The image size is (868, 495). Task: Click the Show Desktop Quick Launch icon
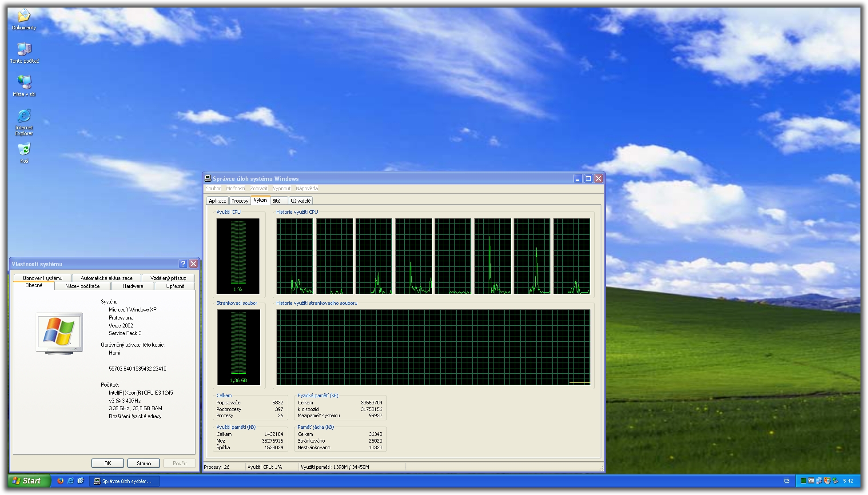coord(80,481)
